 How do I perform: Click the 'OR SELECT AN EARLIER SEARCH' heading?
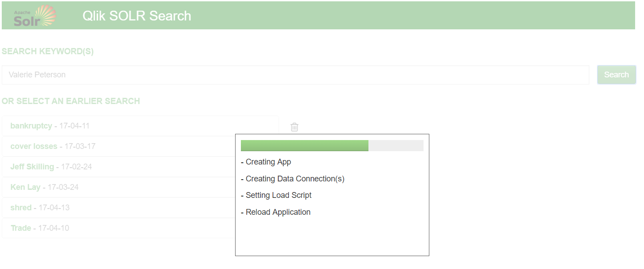(x=71, y=101)
